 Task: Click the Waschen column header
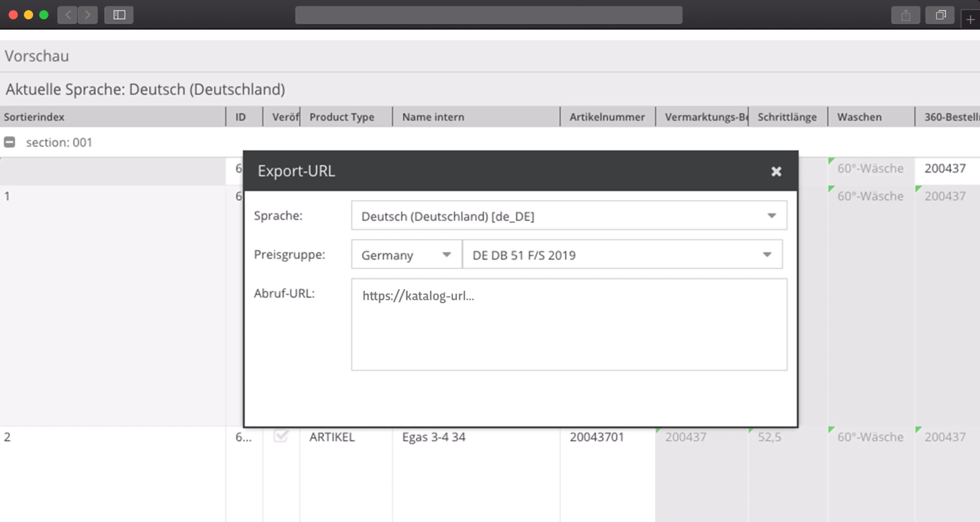(859, 117)
